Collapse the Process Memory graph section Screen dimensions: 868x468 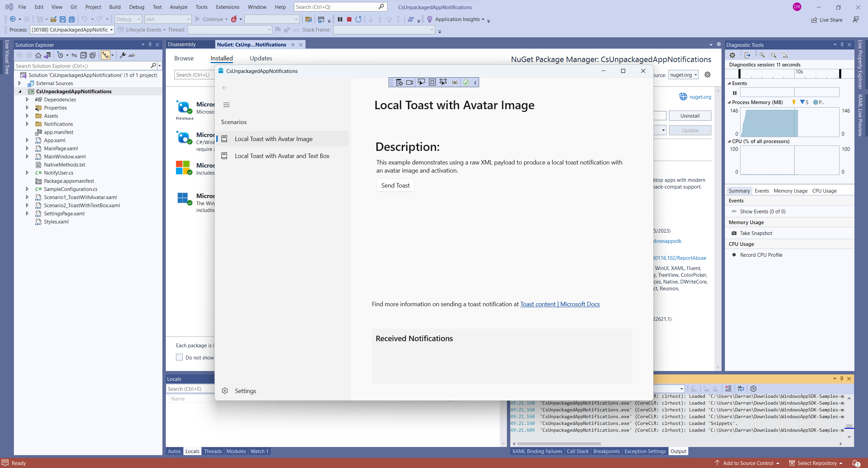coord(729,102)
